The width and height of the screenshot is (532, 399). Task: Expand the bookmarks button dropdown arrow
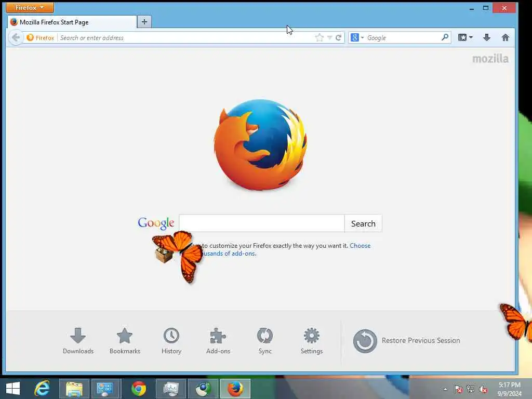(x=471, y=37)
